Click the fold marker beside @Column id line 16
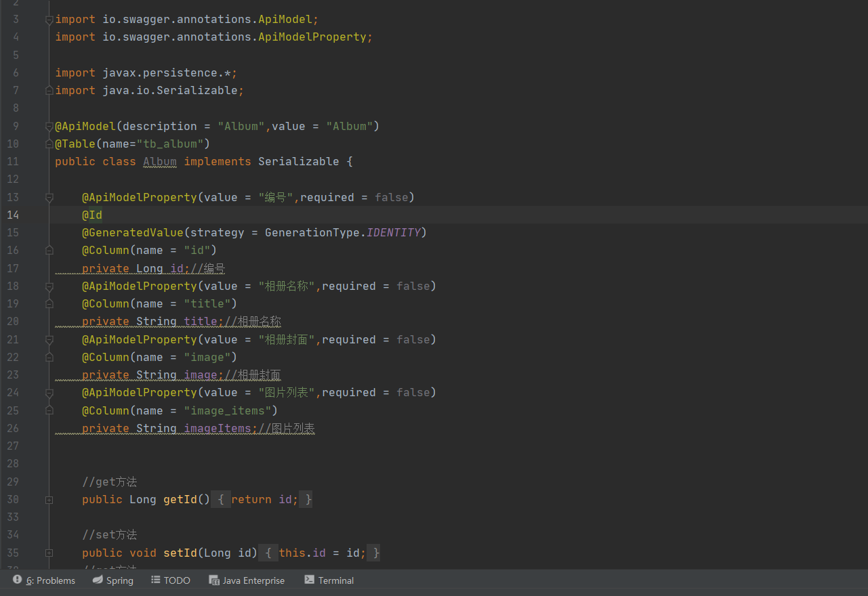This screenshot has height=596, width=868. [49, 250]
